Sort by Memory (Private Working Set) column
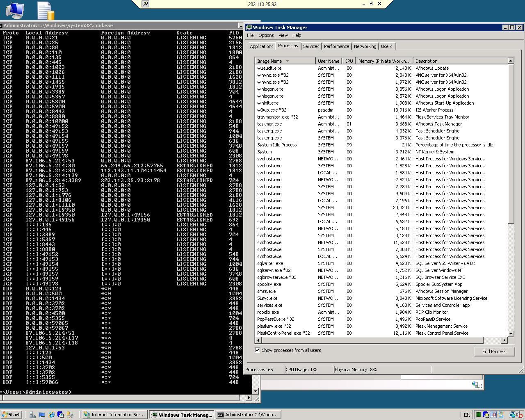The height and width of the screenshot is (420, 525). tap(384, 61)
